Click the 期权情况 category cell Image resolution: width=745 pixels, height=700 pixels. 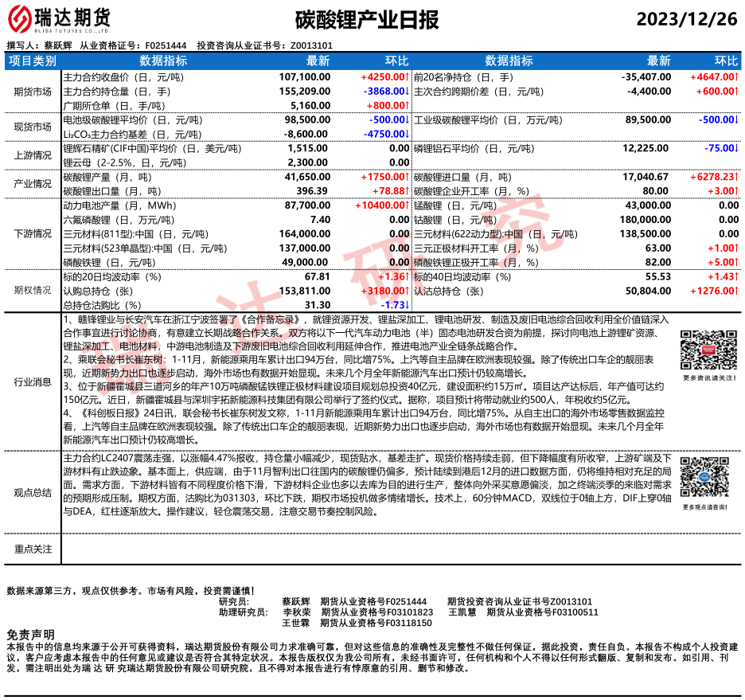click(x=33, y=291)
